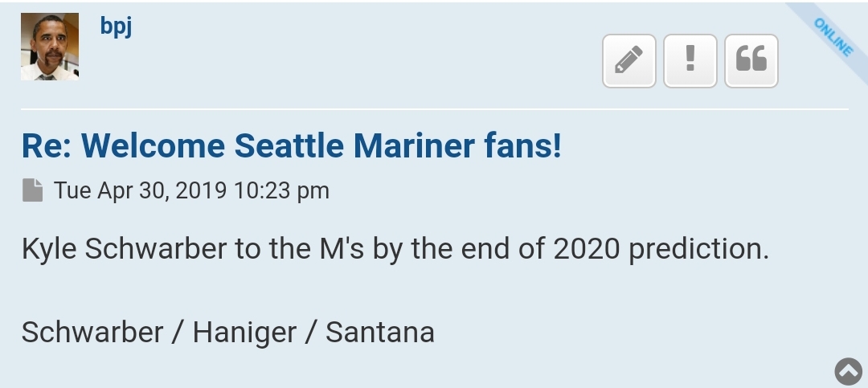Viewport: 868px width, 388px height.
Task: Click the post date "Apr 30, 2019"
Action: 163,190
